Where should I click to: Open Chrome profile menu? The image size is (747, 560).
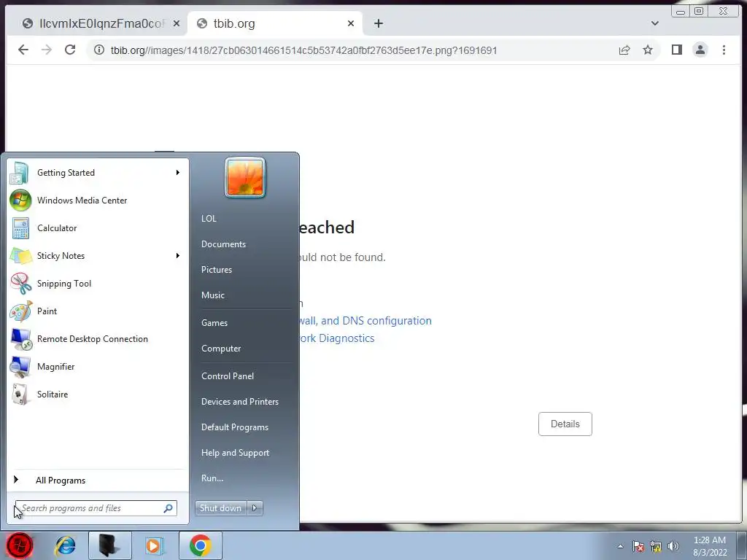(700, 50)
